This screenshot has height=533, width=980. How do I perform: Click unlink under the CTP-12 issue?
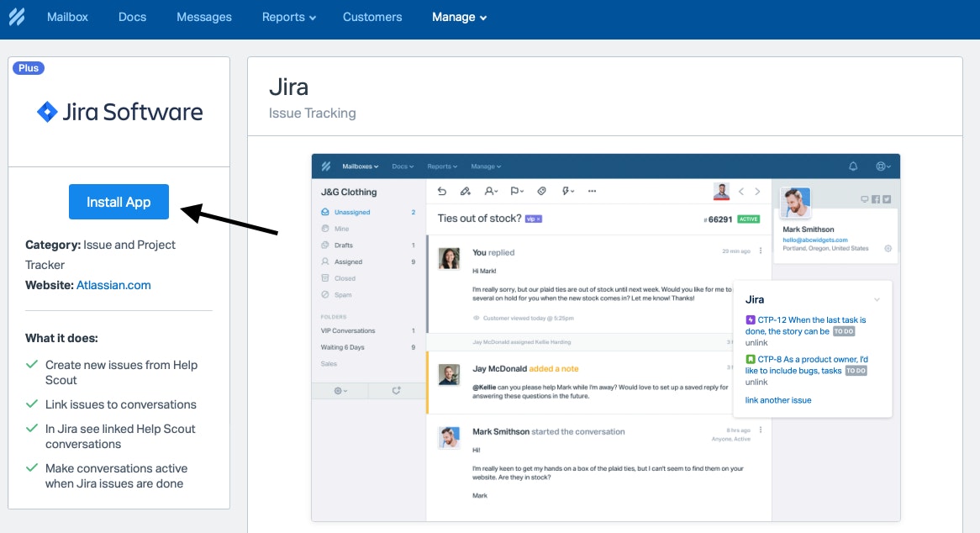point(756,343)
